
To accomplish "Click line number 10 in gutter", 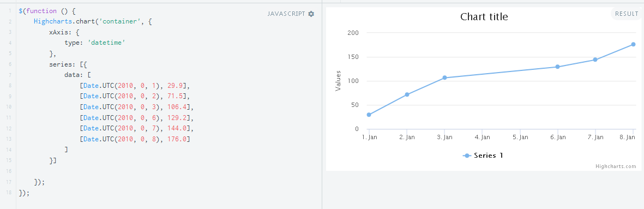I will click(9, 107).
